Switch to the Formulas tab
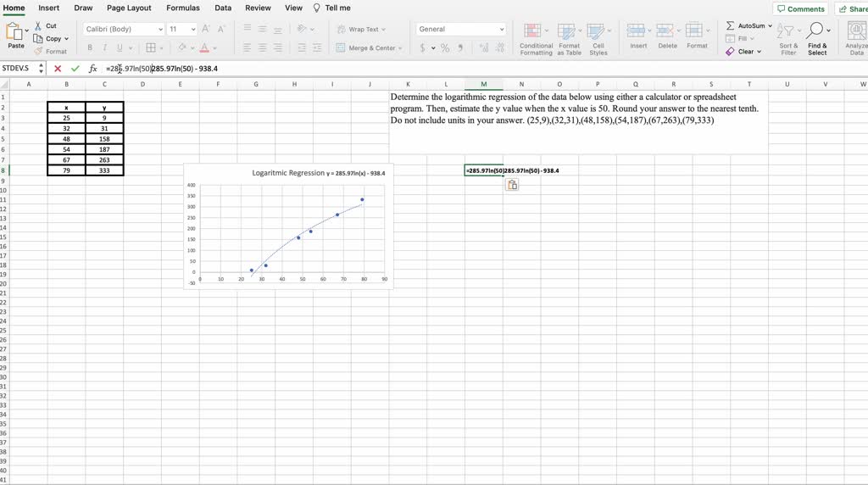This screenshot has height=485, width=868. (183, 8)
